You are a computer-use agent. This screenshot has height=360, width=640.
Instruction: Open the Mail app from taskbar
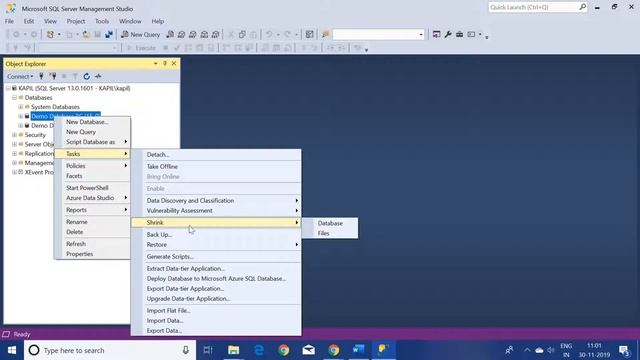pyautogui.click(x=309, y=350)
